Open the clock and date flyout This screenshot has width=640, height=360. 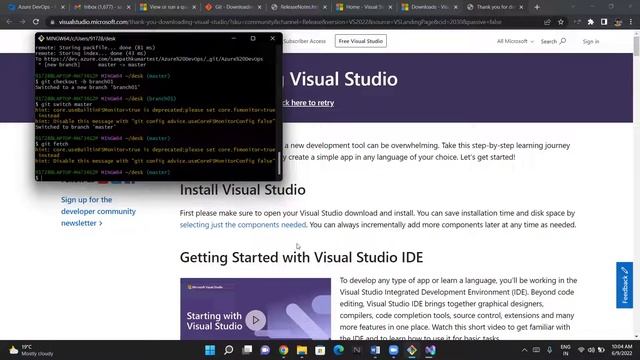click(x=621, y=350)
